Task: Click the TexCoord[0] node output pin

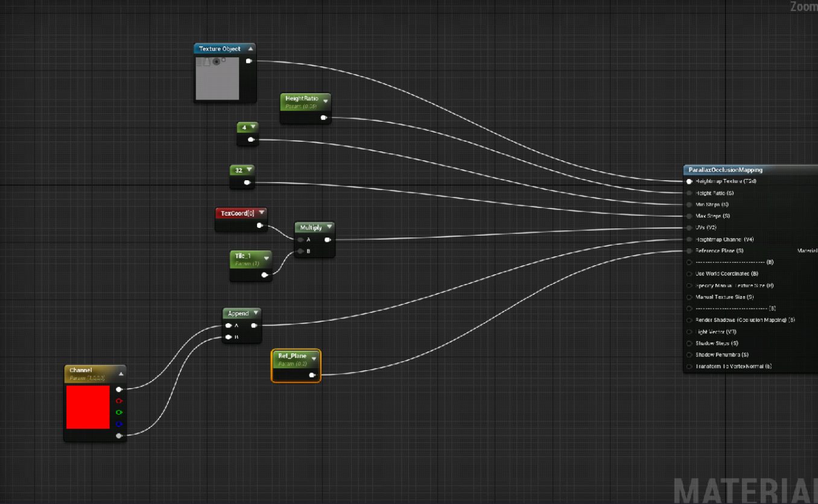Action: coord(259,225)
